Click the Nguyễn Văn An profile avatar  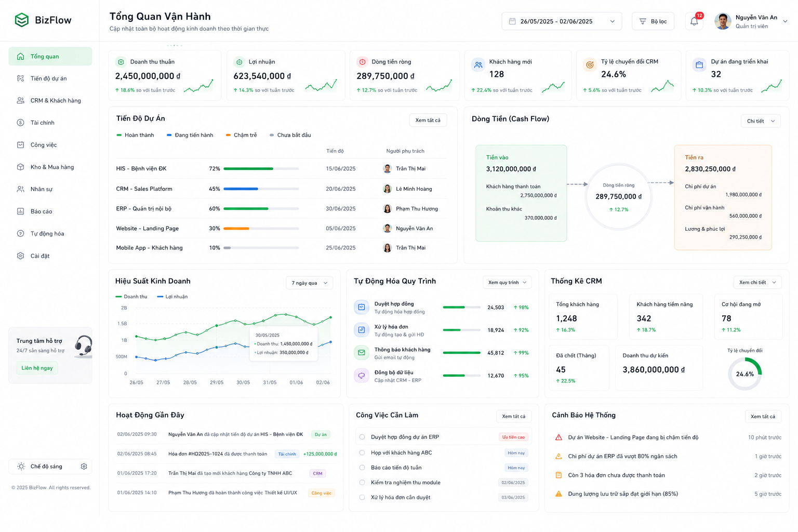723,21
